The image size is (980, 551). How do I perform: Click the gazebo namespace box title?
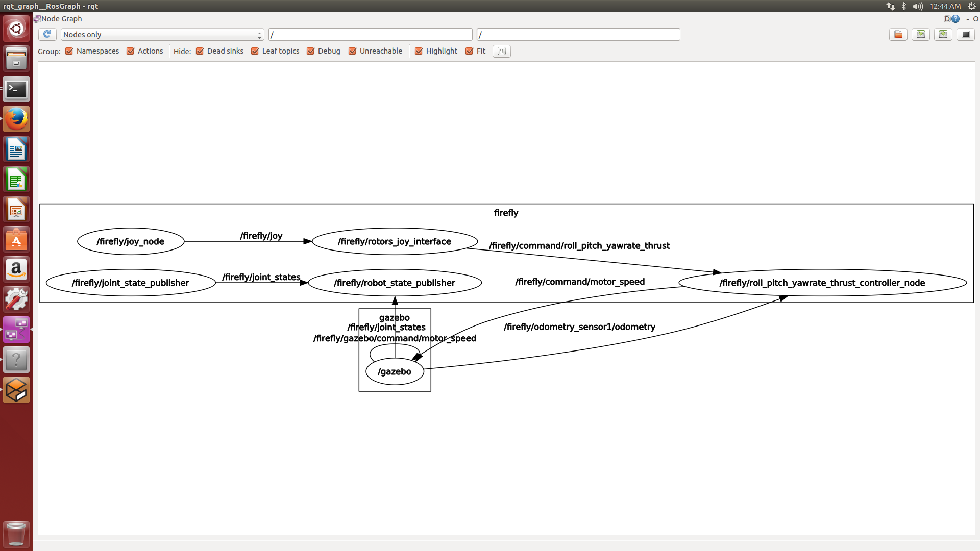(x=395, y=317)
